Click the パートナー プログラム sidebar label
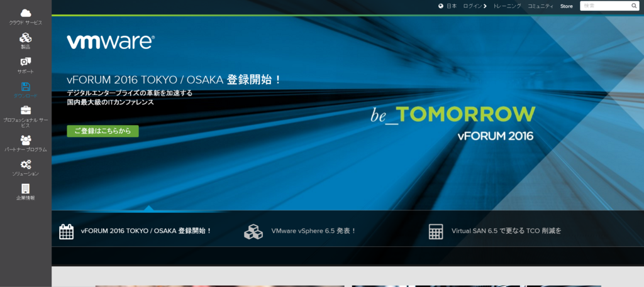644x287 pixels. point(25,149)
